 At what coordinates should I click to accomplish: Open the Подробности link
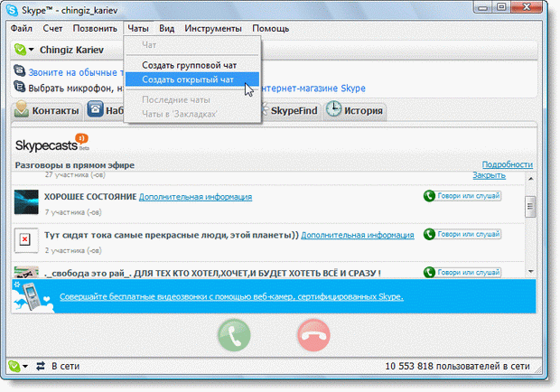tap(507, 164)
